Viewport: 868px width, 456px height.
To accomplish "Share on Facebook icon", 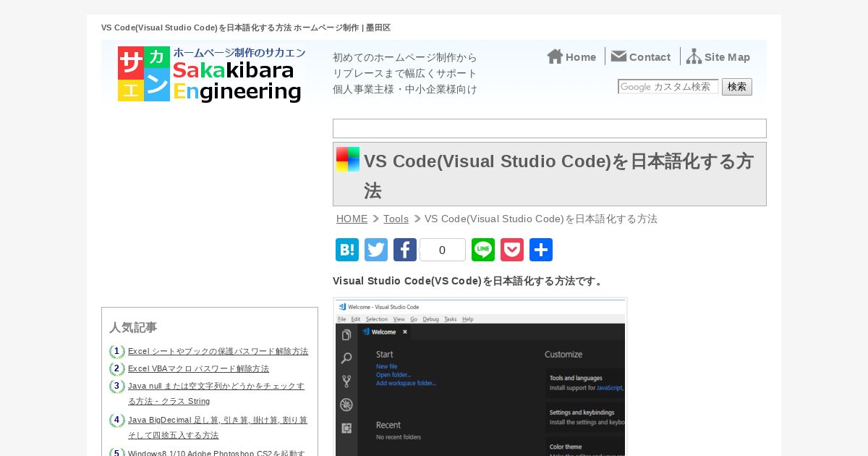I will [405, 250].
